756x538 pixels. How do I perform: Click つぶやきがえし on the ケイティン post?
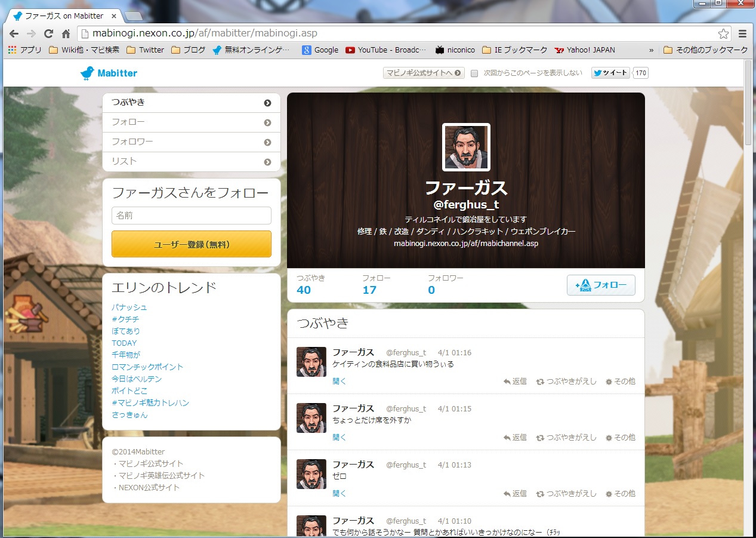pos(566,381)
